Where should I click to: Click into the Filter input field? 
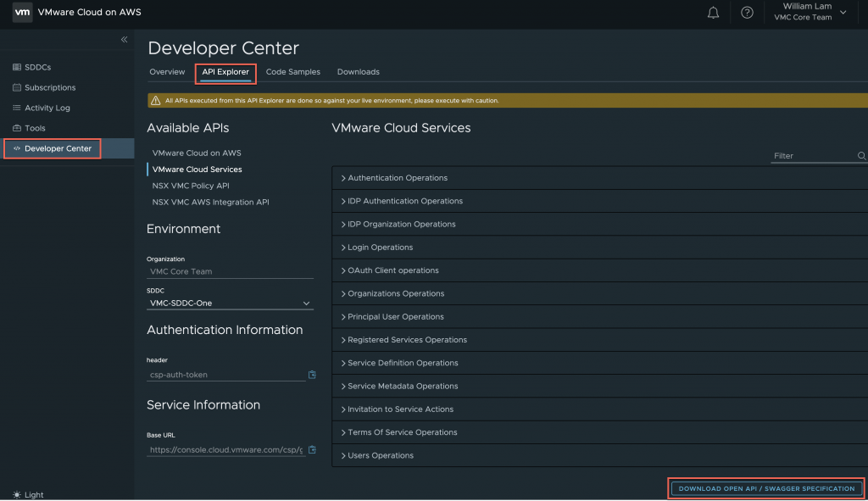tap(812, 156)
